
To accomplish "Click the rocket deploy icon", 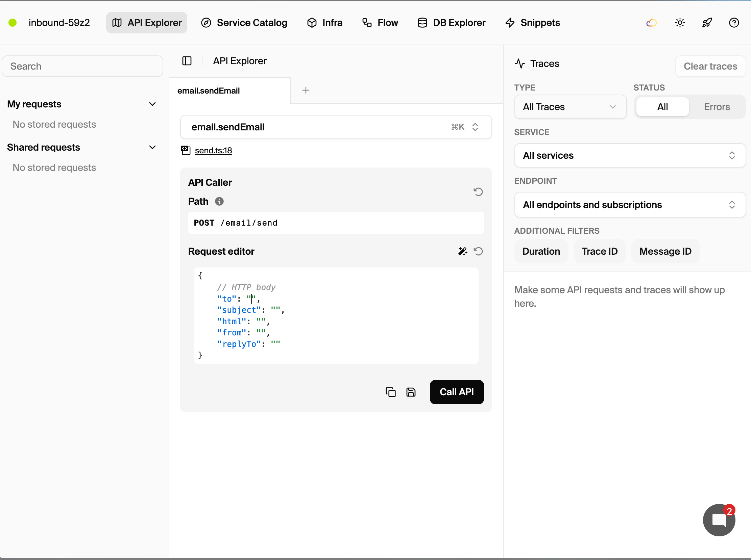I will [x=707, y=22].
